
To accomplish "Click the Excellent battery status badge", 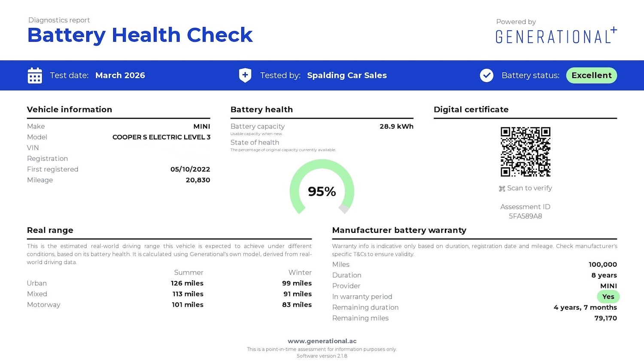I will point(591,75).
